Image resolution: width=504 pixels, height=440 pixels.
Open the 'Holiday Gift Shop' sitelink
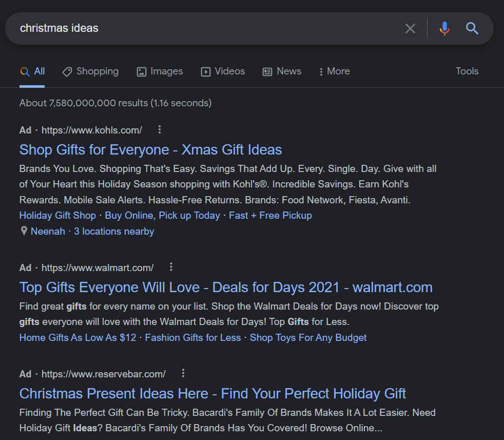pos(57,215)
